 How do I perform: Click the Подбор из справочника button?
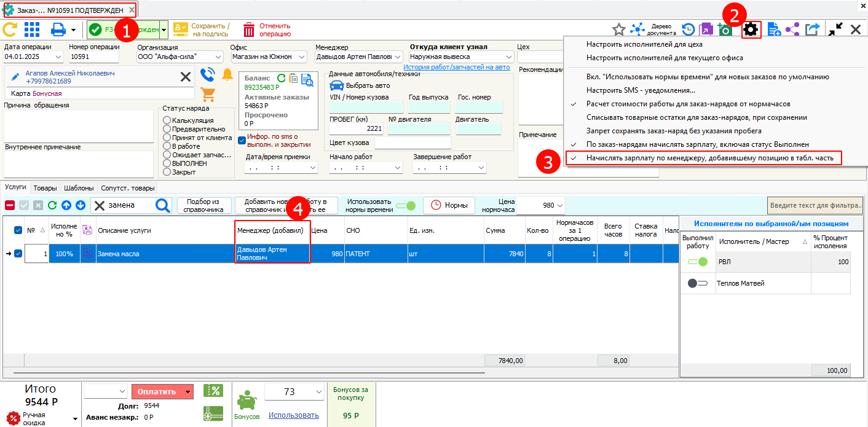point(204,205)
